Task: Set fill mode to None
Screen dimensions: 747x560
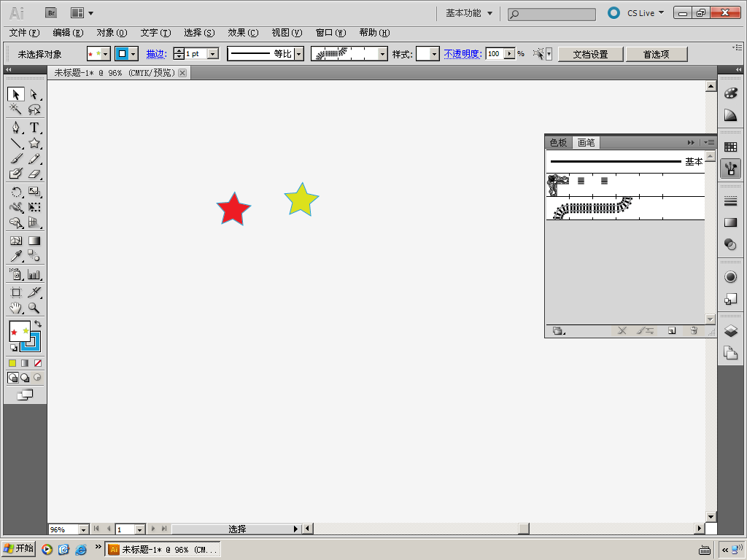Action: [38, 363]
